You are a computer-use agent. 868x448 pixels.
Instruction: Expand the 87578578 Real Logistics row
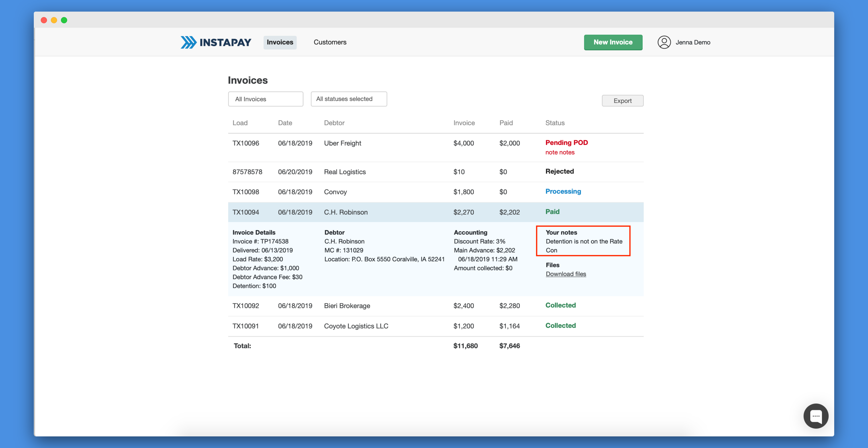pyautogui.click(x=436, y=172)
